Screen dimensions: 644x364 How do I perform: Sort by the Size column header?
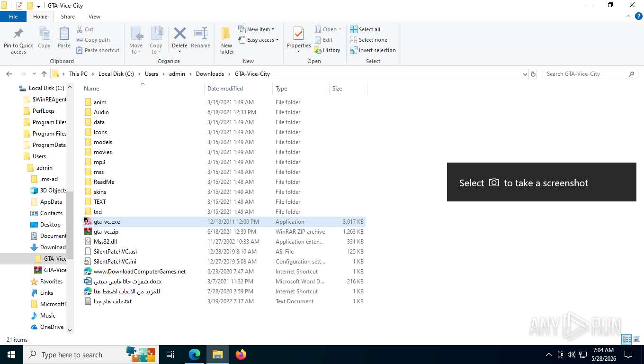click(x=348, y=89)
